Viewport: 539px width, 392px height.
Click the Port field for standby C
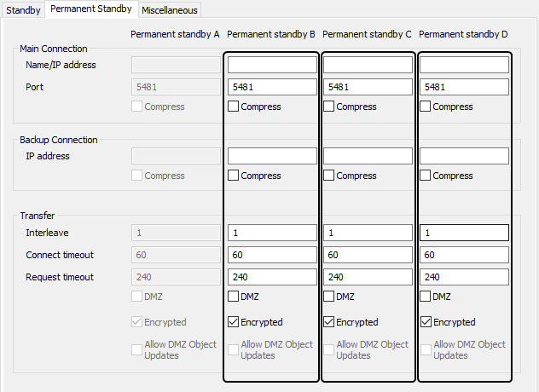(368, 87)
